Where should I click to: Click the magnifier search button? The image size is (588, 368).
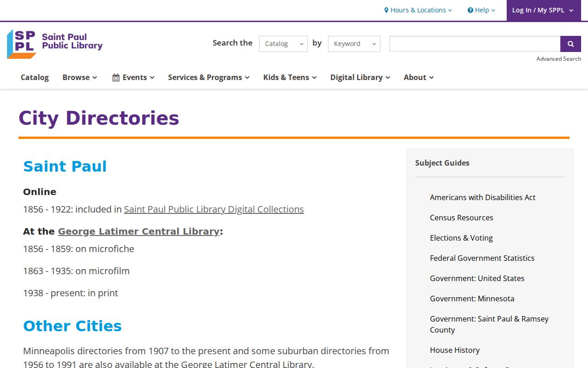click(571, 44)
